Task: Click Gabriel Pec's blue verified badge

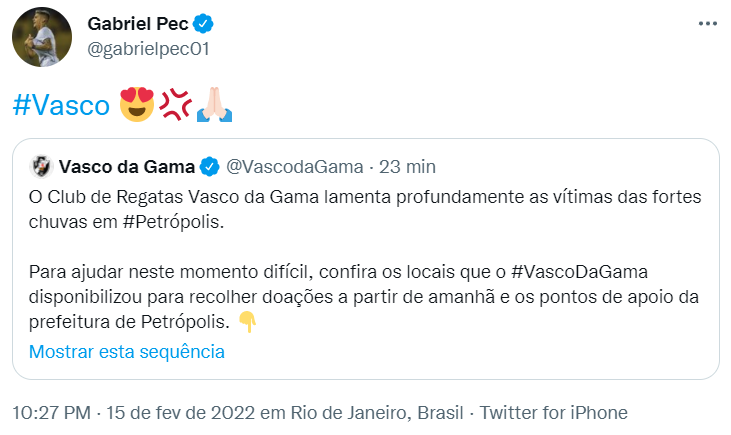Action: [x=204, y=24]
